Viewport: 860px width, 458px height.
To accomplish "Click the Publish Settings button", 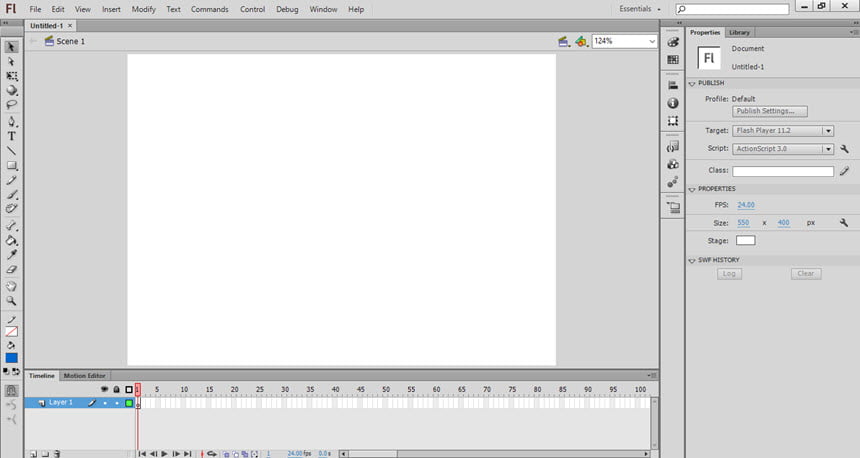I will coord(770,111).
